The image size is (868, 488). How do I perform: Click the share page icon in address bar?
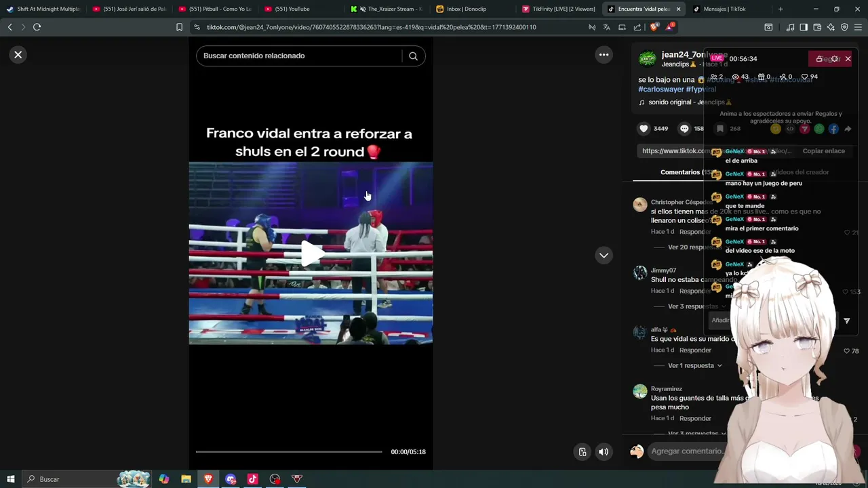tap(637, 27)
